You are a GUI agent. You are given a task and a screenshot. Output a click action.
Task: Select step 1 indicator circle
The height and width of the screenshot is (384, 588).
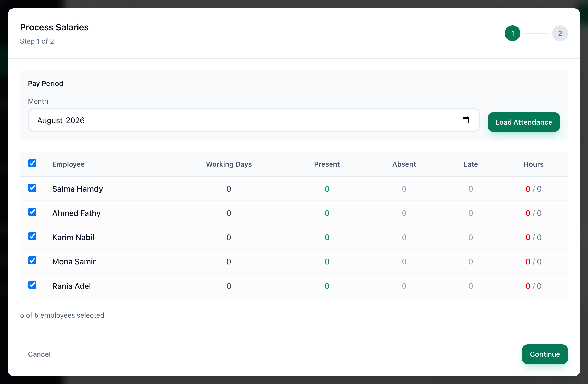coord(512,33)
